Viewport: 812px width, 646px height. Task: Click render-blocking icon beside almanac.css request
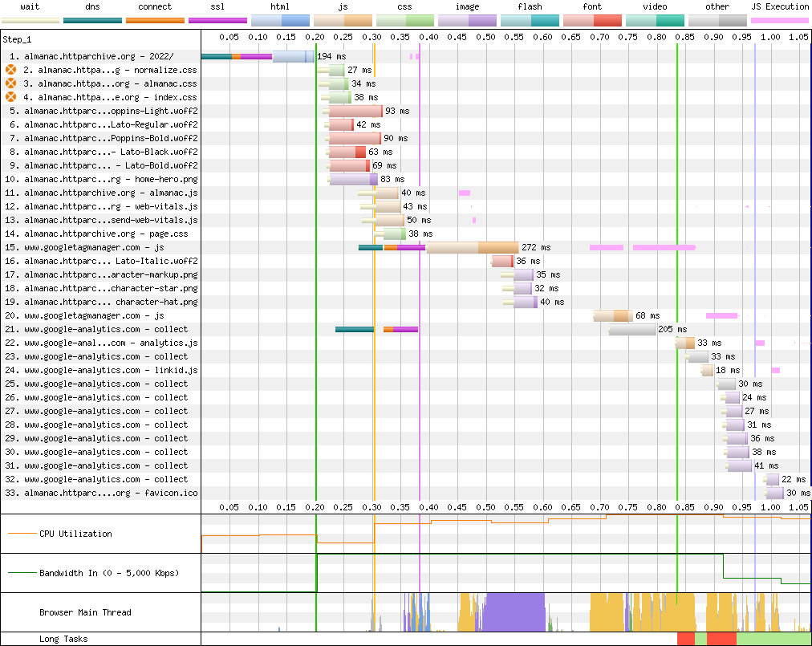click(11, 83)
